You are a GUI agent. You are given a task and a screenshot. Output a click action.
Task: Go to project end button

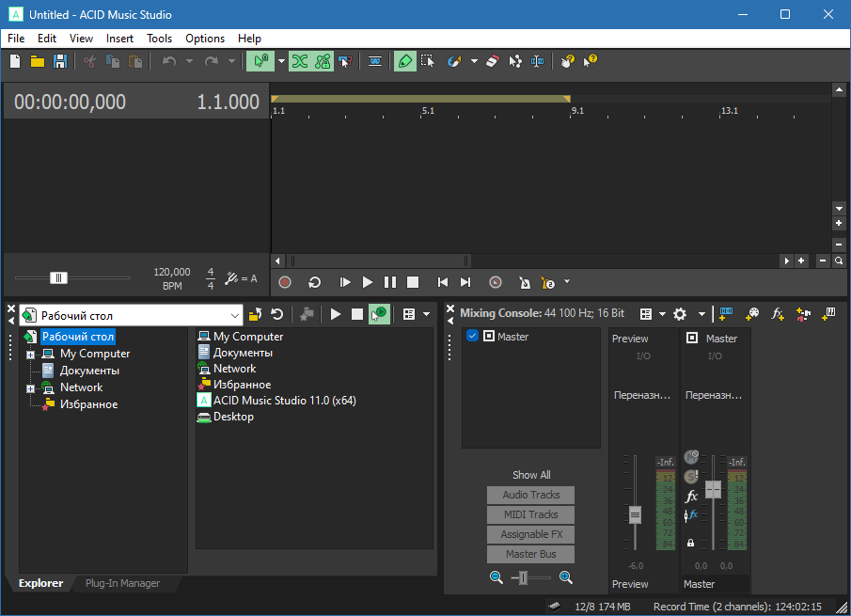pos(465,282)
